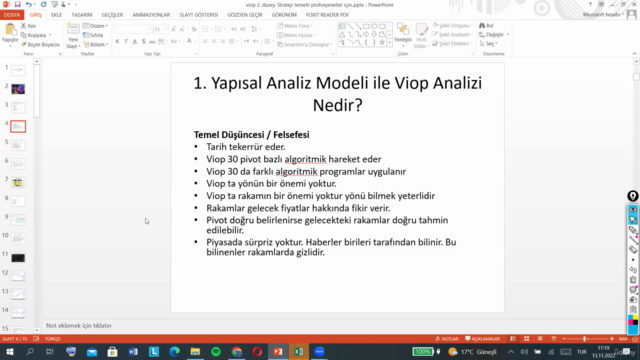Expand the Değiştir dropdown arrow
This screenshot has height=360, width=640.
(x=508, y=35)
